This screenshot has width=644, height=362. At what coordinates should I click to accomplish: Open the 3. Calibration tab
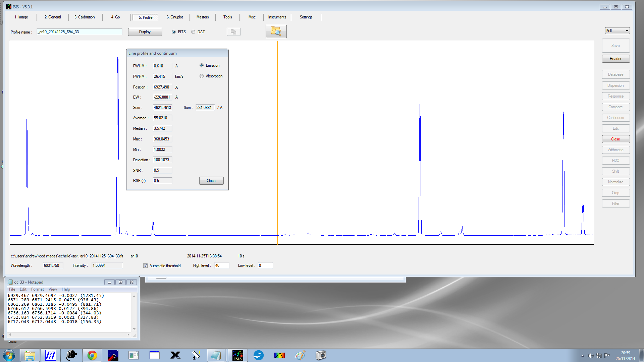pyautogui.click(x=84, y=17)
